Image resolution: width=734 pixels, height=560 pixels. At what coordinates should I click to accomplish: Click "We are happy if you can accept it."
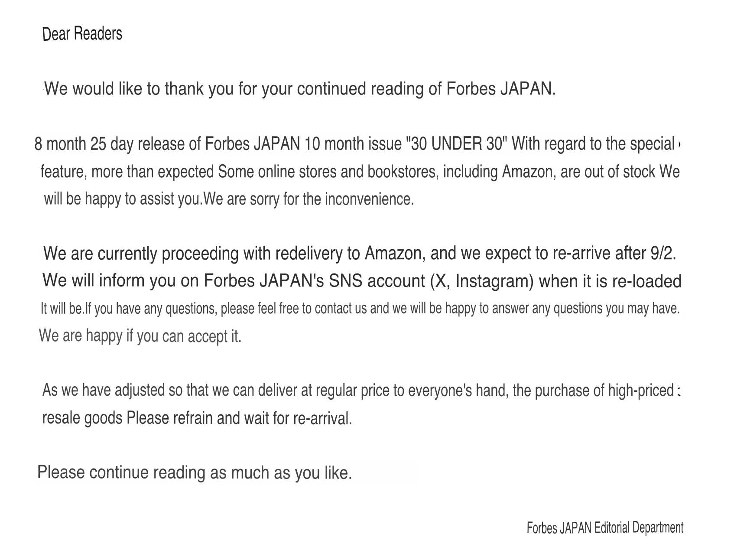pyautogui.click(x=140, y=336)
